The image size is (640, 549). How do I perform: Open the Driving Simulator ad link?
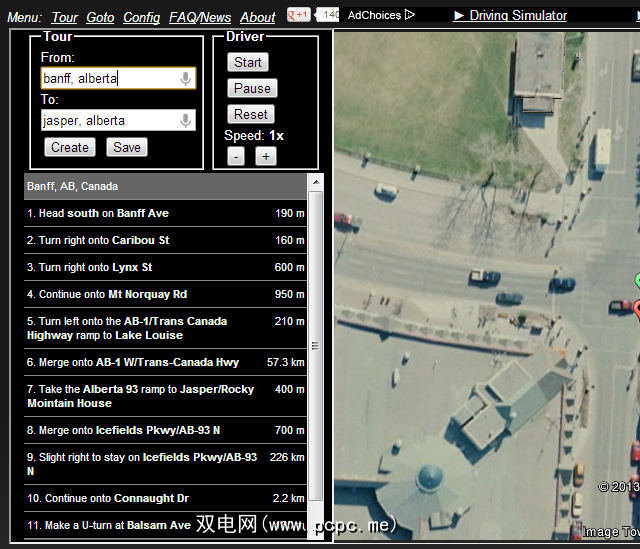[510, 15]
